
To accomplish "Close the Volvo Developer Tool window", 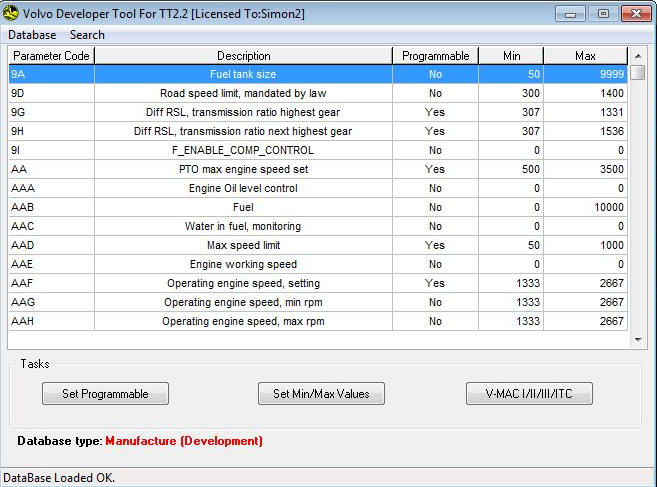I will (636, 14).
